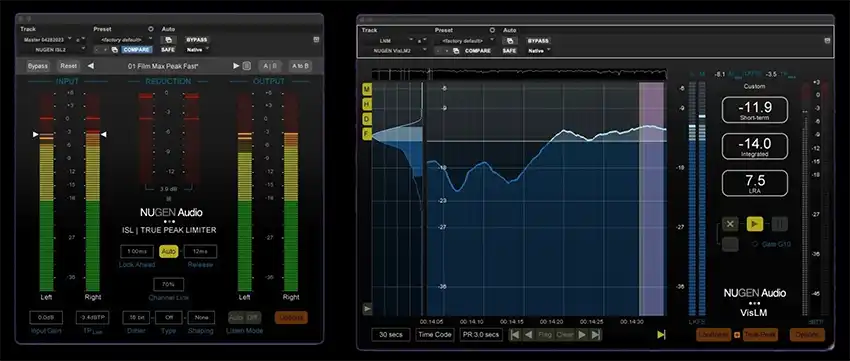Click the A to B copy button
Viewport: 850px width, 361px height.
click(300, 66)
